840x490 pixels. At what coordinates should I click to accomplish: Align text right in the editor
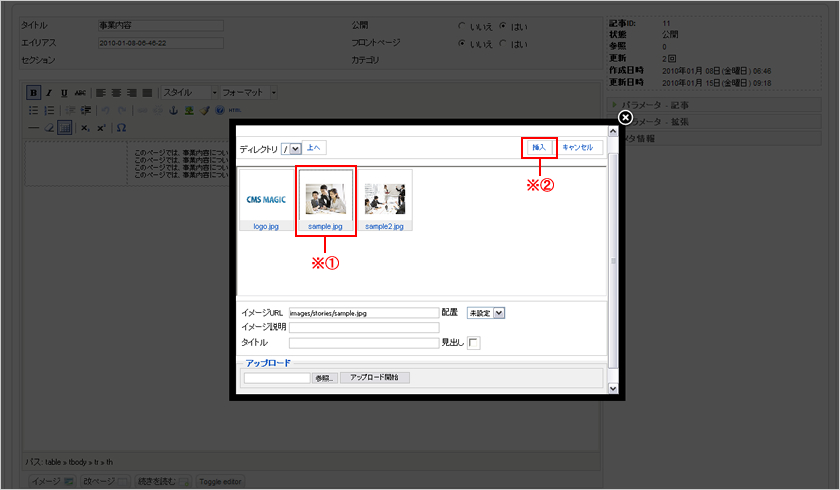[132, 93]
